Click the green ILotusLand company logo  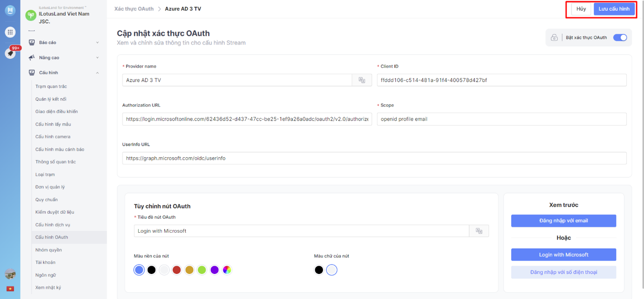31,15
